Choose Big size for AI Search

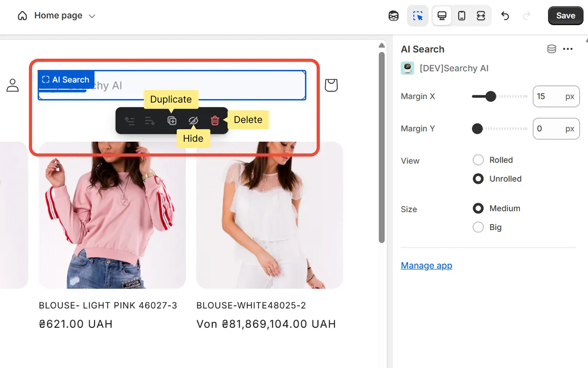(x=478, y=227)
